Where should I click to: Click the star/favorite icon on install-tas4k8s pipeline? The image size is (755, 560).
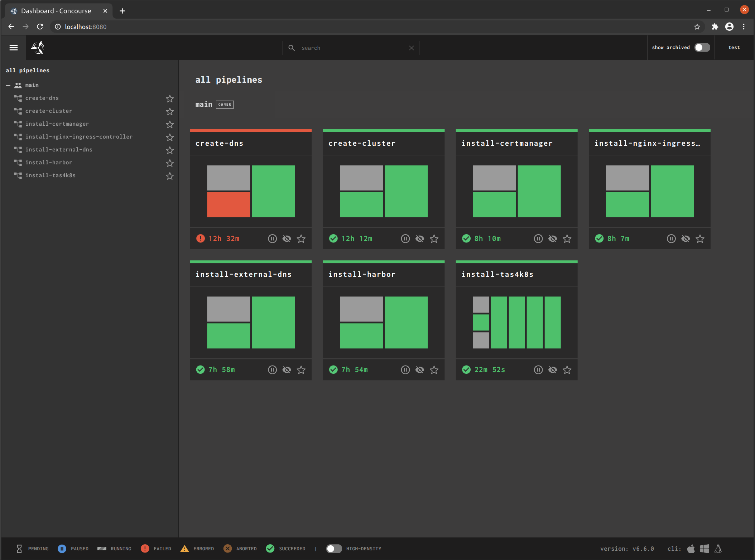click(x=567, y=370)
